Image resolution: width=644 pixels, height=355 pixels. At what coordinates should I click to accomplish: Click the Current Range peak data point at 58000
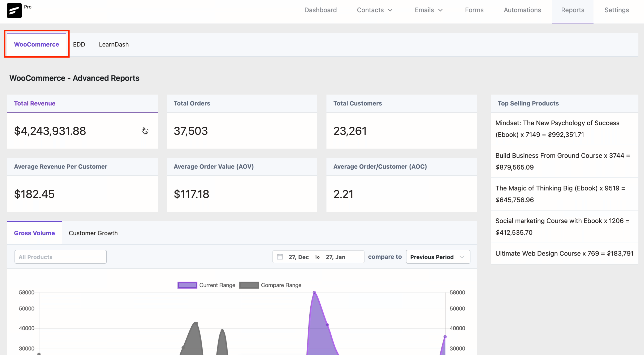(x=314, y=292)
